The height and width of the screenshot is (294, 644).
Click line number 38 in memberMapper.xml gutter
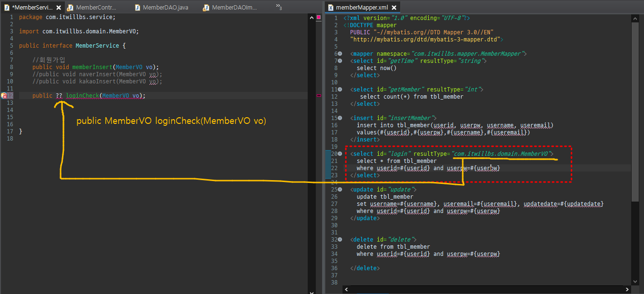[x=333, y=283]
